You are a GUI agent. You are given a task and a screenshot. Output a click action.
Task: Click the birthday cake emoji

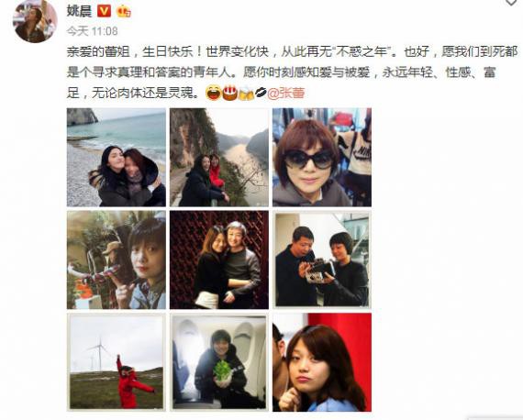coord(229,93)
